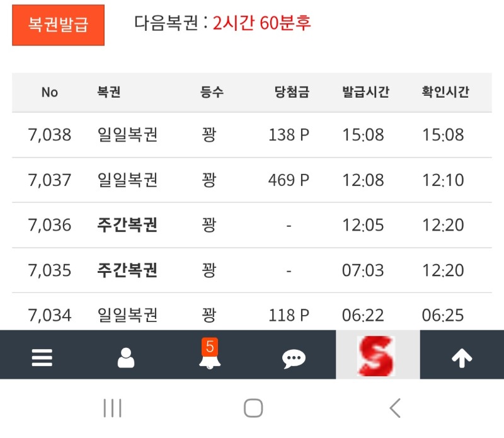504x438 pixels.
Task: Tap the red S logo icon
Action: click(x=377, y=356)
